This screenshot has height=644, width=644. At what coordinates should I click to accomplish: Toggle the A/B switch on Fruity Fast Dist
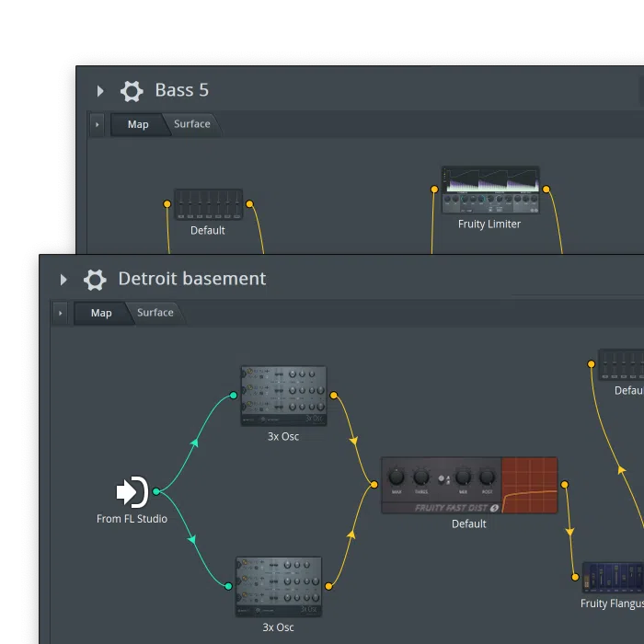click(444, 479)
